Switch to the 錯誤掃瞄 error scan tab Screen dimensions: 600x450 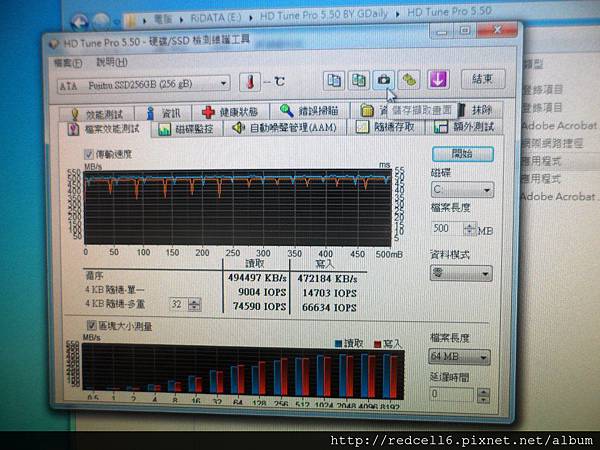(x=310, y=111)
